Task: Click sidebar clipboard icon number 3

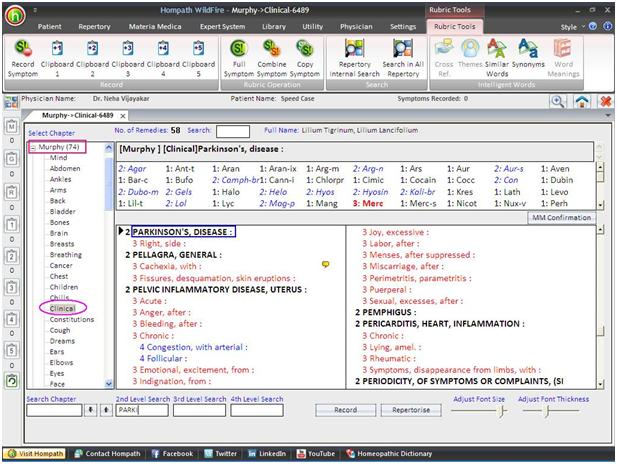Action: click(12, 287)
